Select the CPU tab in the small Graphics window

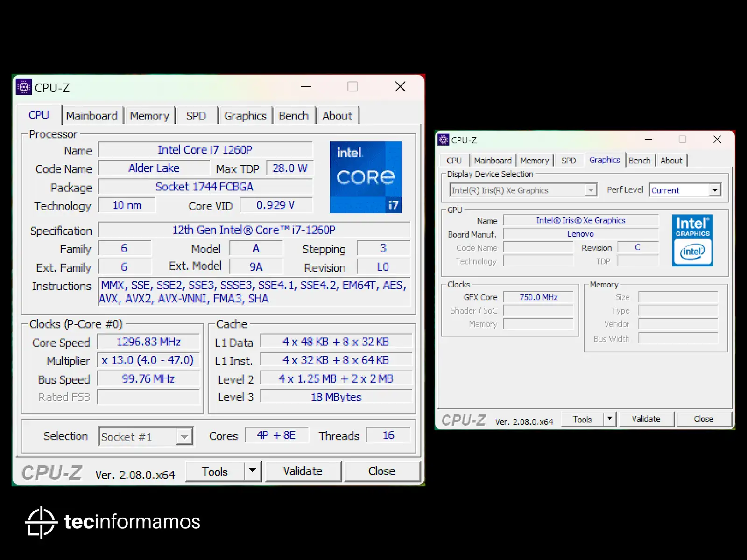(454, 161)
